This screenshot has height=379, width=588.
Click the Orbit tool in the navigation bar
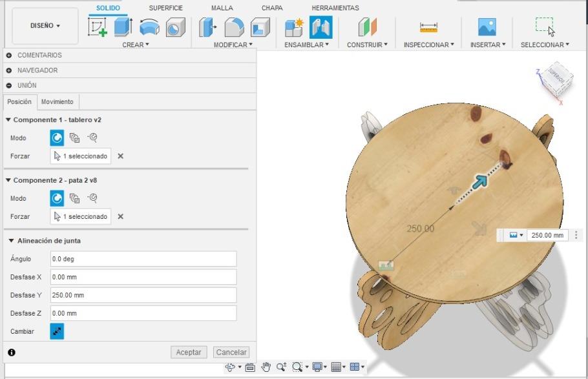click(230, 367)
